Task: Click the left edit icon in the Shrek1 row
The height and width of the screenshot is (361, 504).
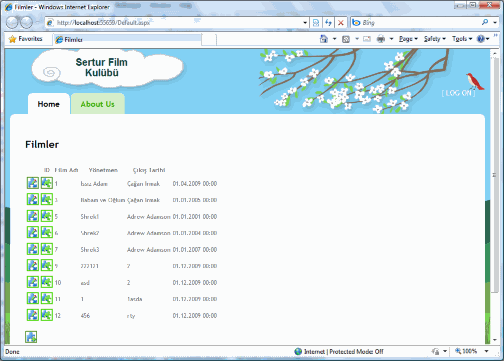Action: pyautogui.click(x=33, y=216)
